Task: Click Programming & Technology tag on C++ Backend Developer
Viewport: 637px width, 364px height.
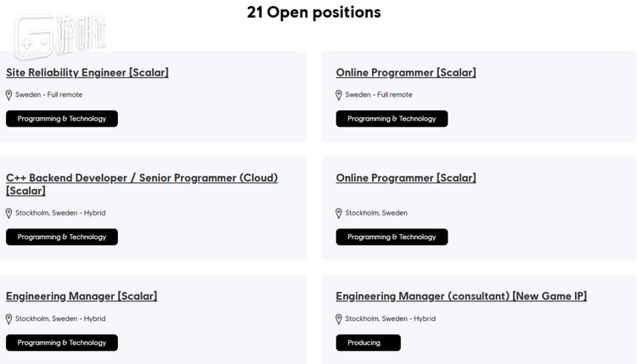Action: pos(62,237)
